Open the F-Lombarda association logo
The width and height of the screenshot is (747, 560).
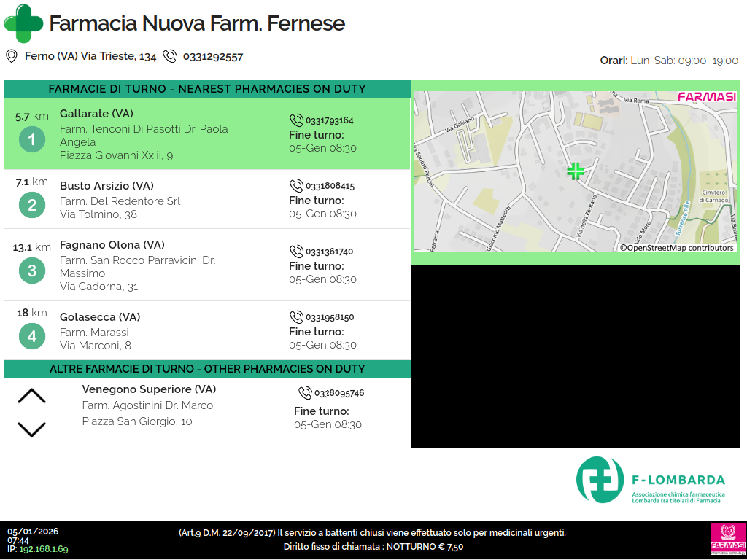(x=650, y=480)
